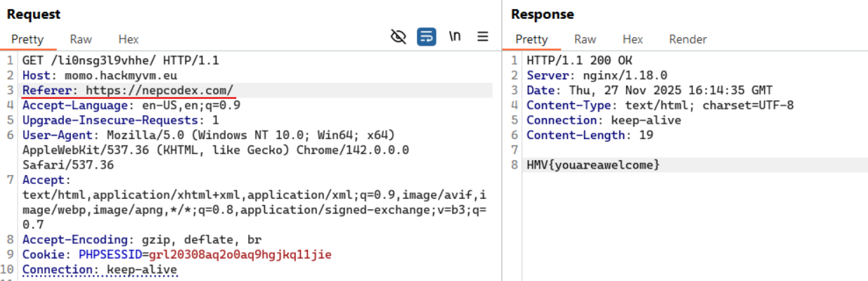
Task: Open the Response Hex tab
Action: [633, 39]
